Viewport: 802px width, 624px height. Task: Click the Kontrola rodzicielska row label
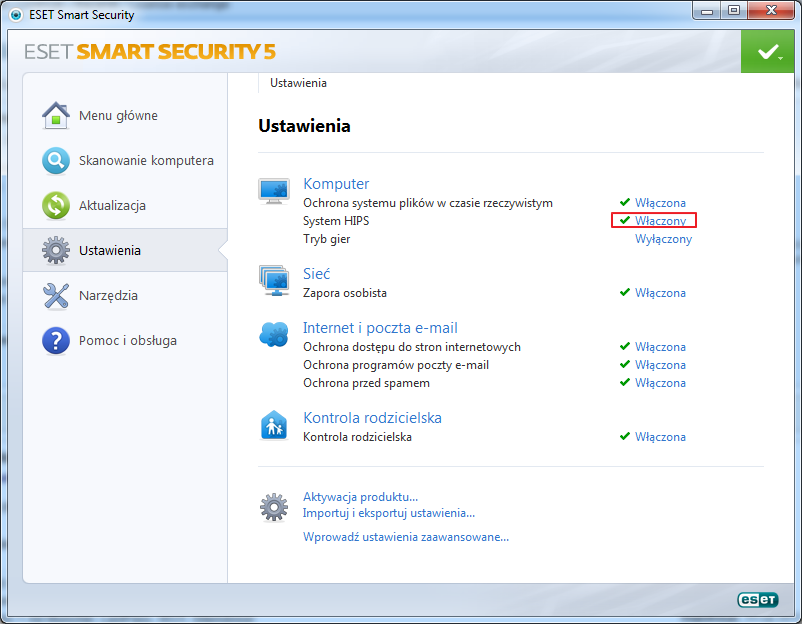[357, 437]
